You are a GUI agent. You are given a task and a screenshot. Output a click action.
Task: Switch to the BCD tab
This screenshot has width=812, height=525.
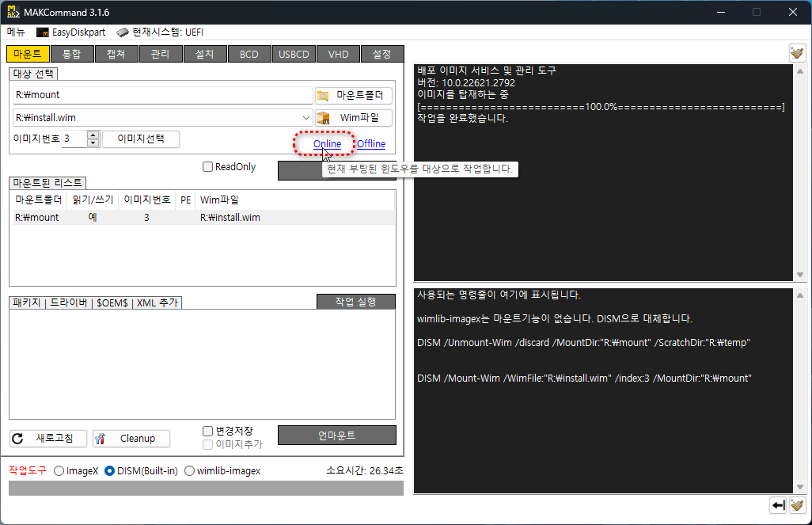click(x=249, y=54)
